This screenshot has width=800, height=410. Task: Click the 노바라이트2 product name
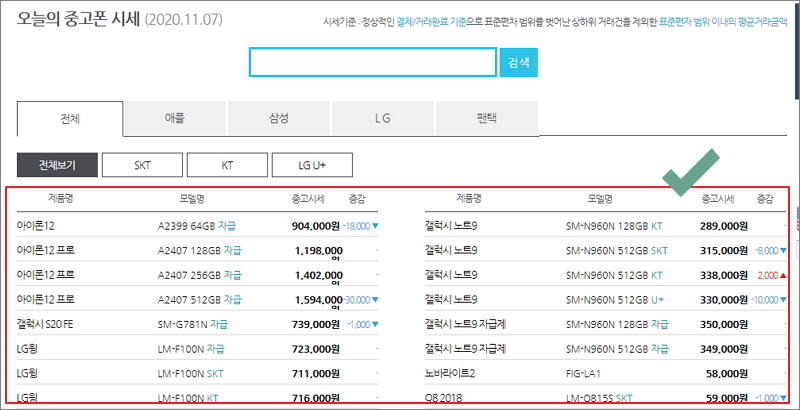[450, 373]
